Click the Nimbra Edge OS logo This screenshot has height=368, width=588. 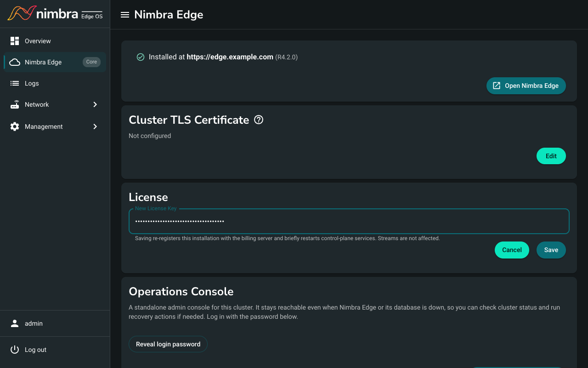tap(55, 14)
